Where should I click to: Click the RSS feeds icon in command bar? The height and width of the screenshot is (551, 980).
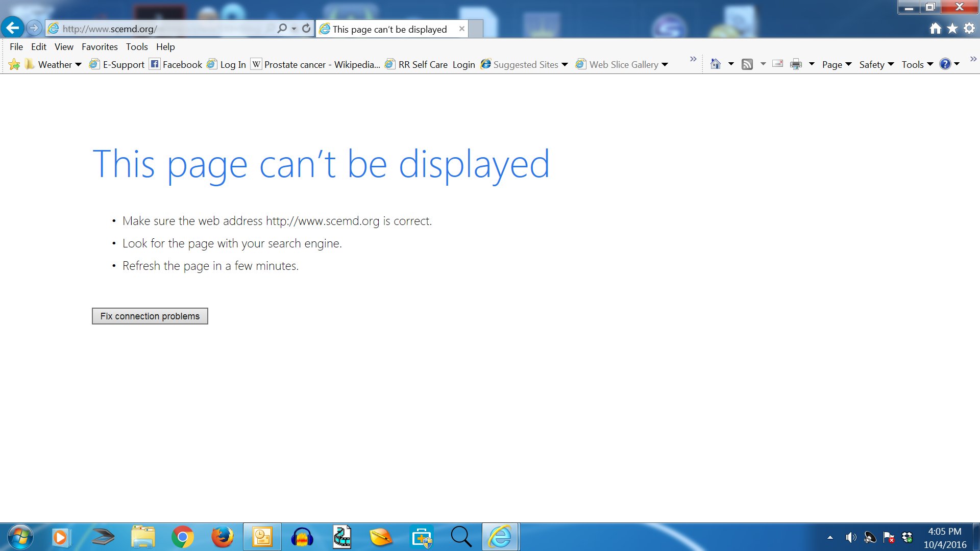(x=747, y=64)
